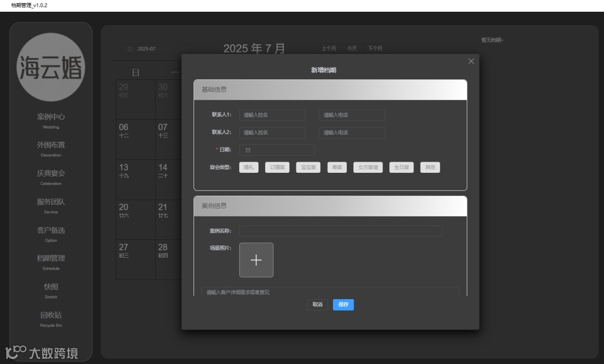Select 订婚宴 as the banquet type
Image resolution: width=604 pixels, height=364 pixels.
click(277, 167)
